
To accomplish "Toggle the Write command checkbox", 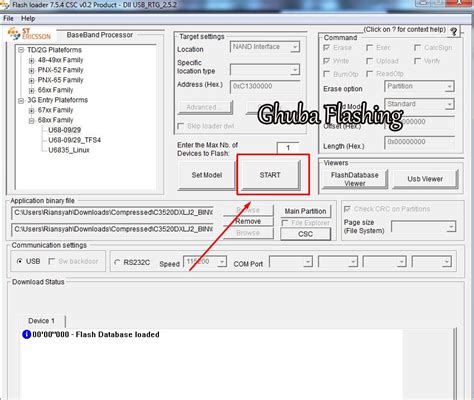I will [327, 61].
